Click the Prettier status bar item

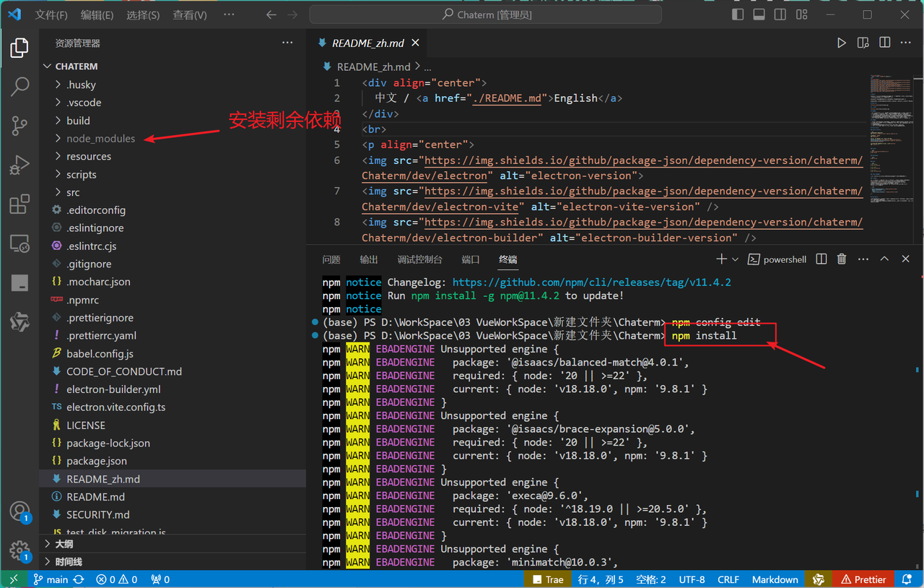(863, 579)
